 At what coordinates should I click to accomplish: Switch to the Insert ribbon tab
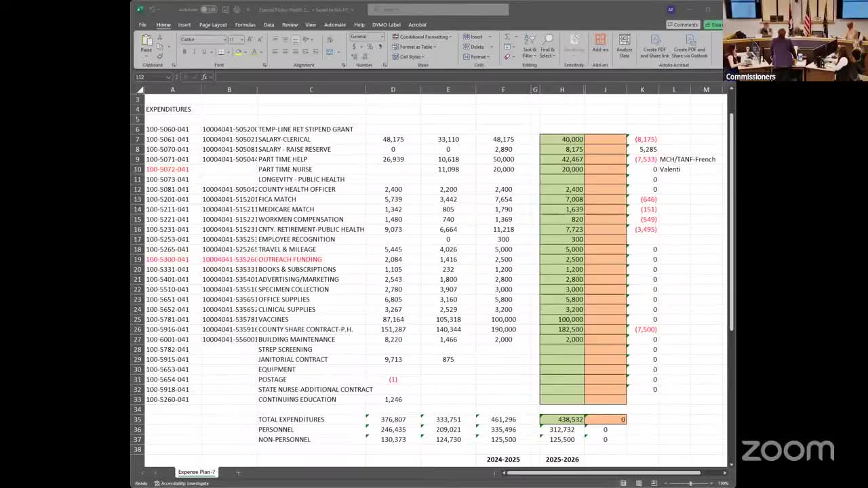[184, 24]
